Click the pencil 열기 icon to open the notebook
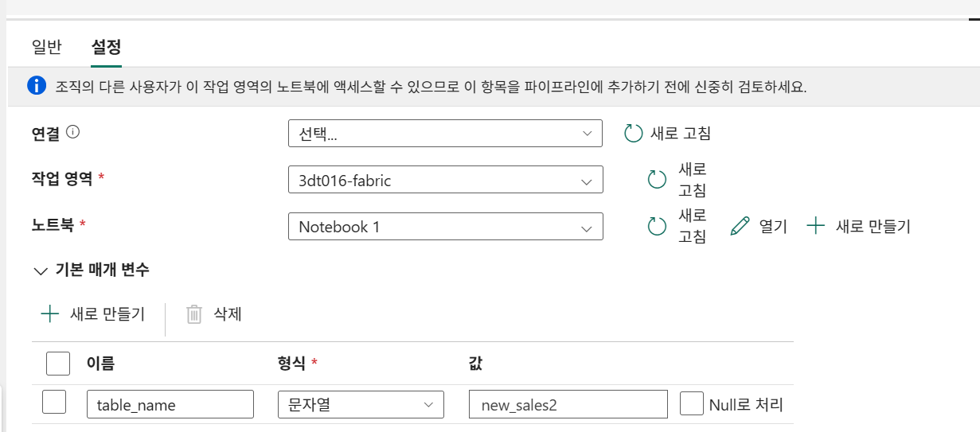 pyautogui.click(x=740, y=226)
